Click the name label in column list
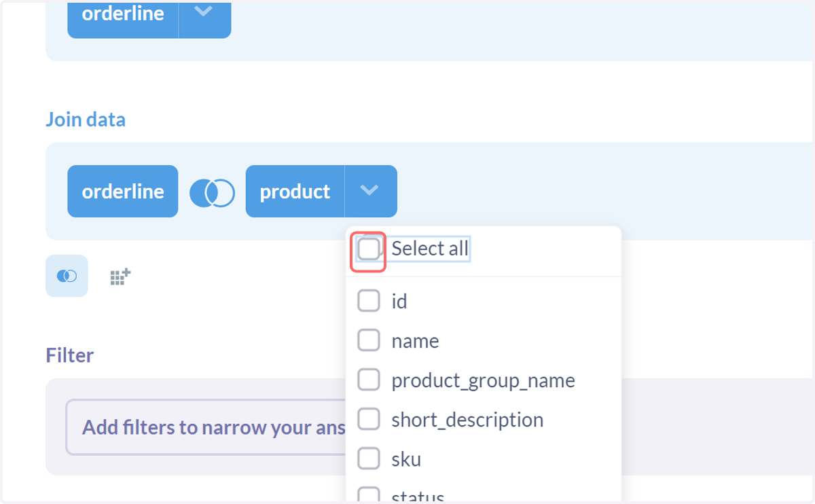Viewport: 815px width, 504px height. 415,341
